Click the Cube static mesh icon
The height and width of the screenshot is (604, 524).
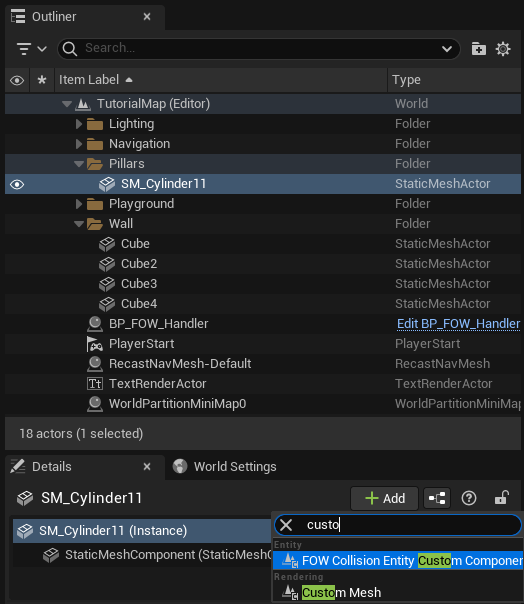click(107, 244)
